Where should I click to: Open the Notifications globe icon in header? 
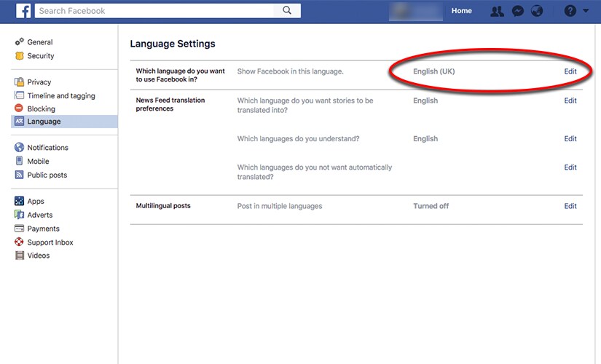(x=537, y=11)
